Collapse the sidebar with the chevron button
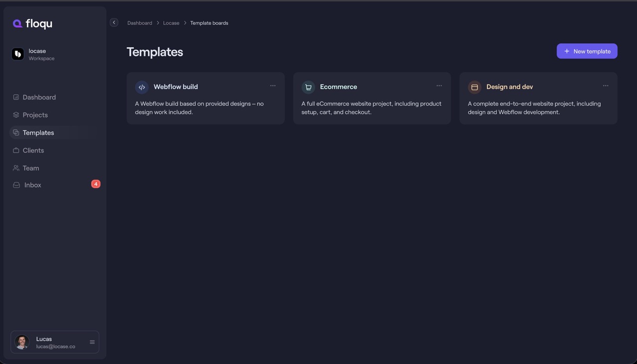The image size is (637, 364). pos(114,22)
